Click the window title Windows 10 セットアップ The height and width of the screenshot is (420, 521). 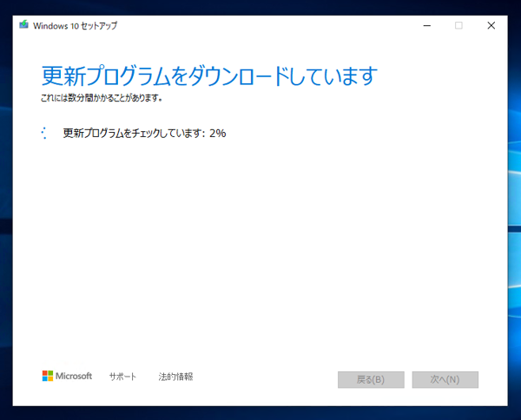click(75, 25)
